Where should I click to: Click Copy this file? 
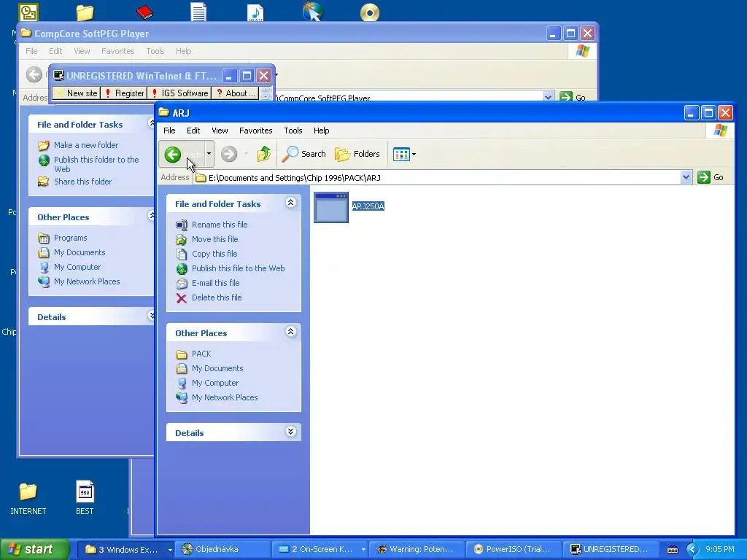[214, 254]
